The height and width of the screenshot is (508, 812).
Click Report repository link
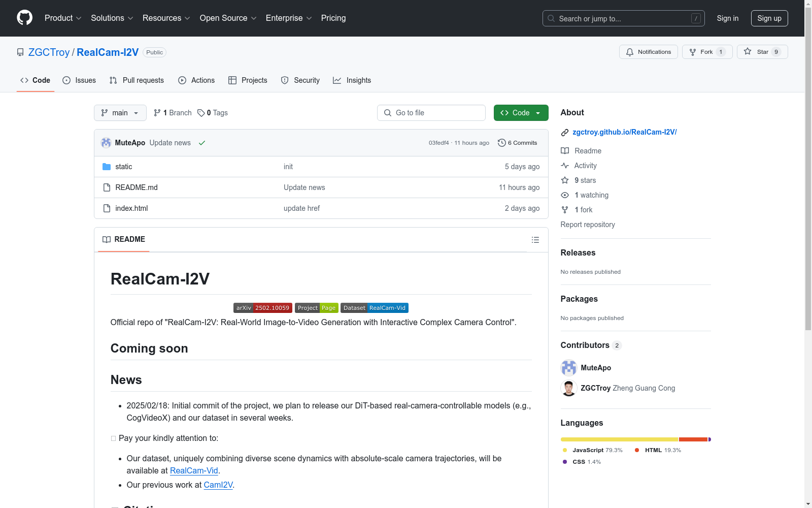[588, 225]
